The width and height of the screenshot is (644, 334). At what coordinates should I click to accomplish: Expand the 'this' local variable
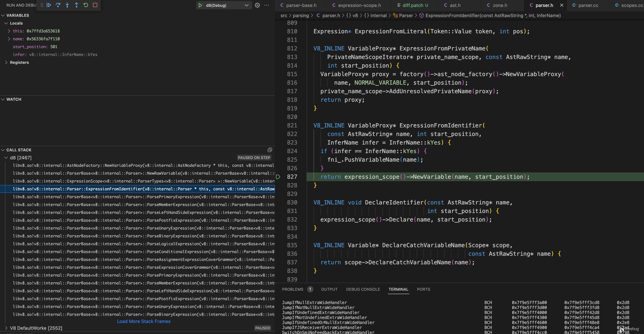tap(9, 31)
